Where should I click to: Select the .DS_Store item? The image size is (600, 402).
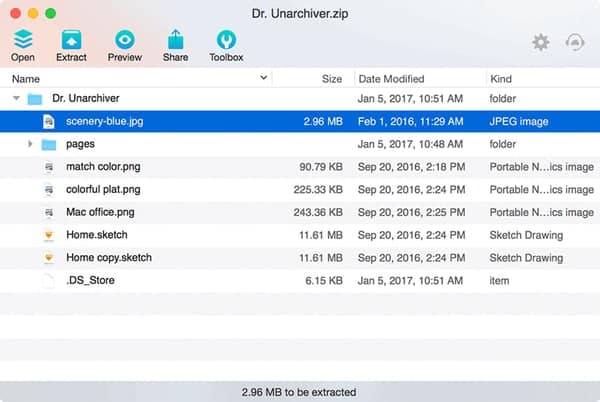(x=300, y=280)
